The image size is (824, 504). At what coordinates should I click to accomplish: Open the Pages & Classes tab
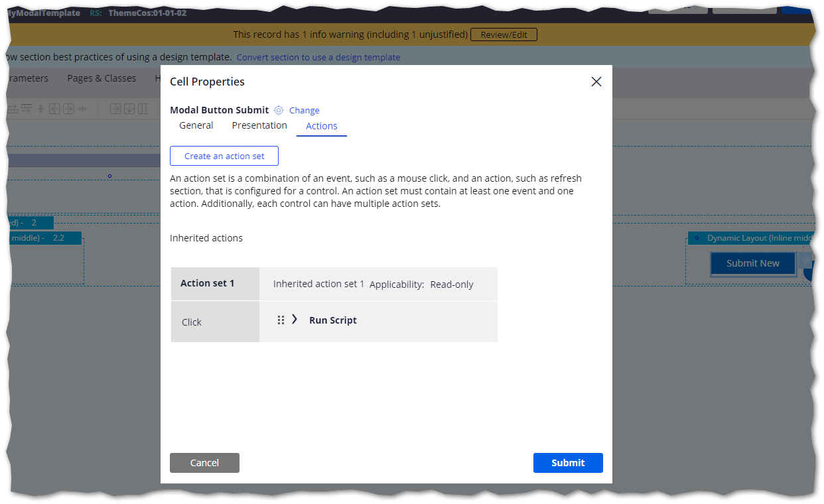coord(101,78)
